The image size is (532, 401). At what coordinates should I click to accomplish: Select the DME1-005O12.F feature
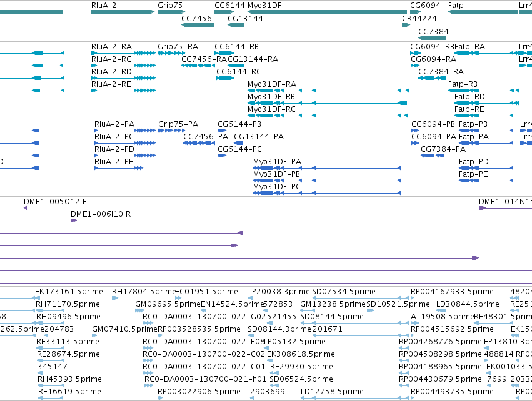click(26, 208)
